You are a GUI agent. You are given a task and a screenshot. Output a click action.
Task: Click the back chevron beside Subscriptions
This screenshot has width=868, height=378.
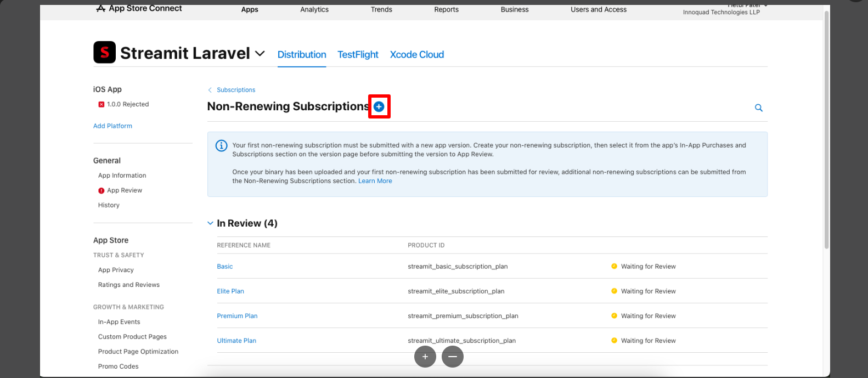[x=210, y=90]
